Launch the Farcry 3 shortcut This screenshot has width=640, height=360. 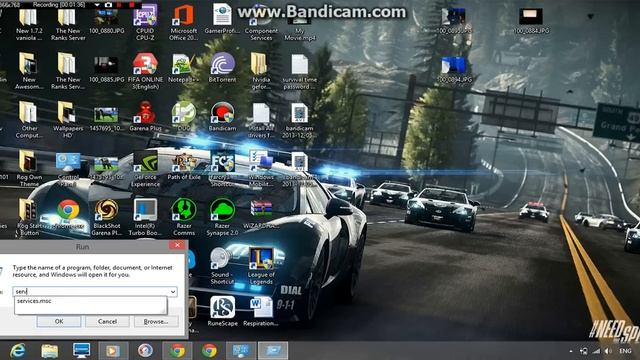coord(222,167)
